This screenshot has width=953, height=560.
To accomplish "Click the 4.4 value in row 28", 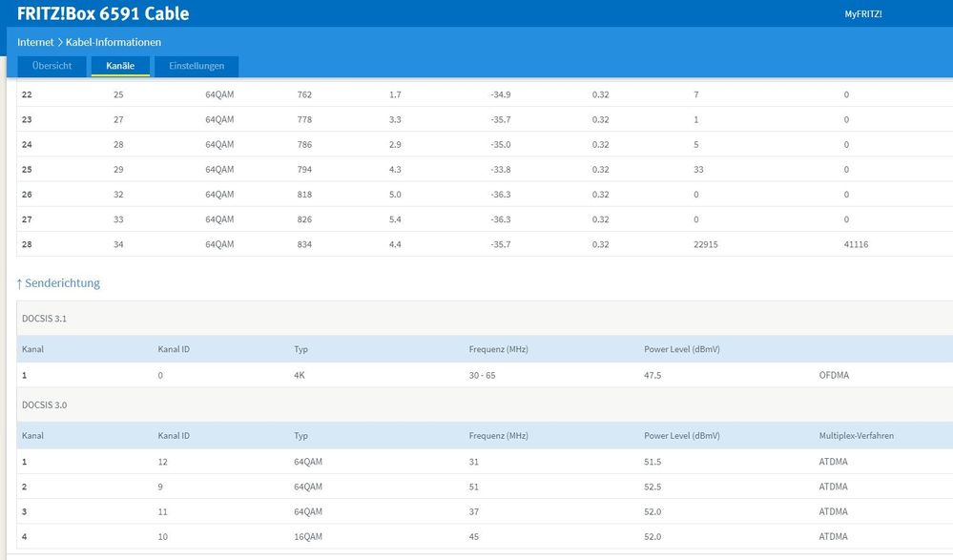I will [x=395, y=244].
